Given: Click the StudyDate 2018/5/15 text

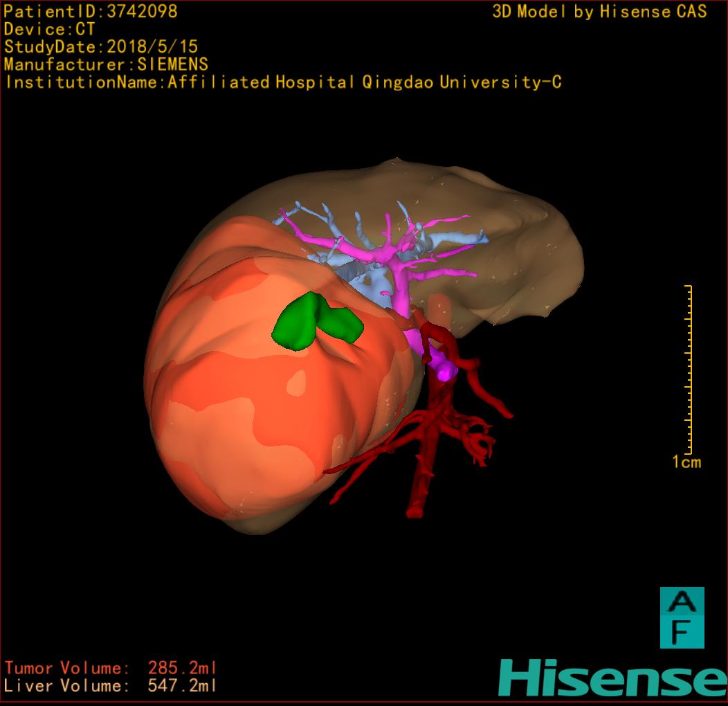Looking at the screenshot, I should point(101,47).
